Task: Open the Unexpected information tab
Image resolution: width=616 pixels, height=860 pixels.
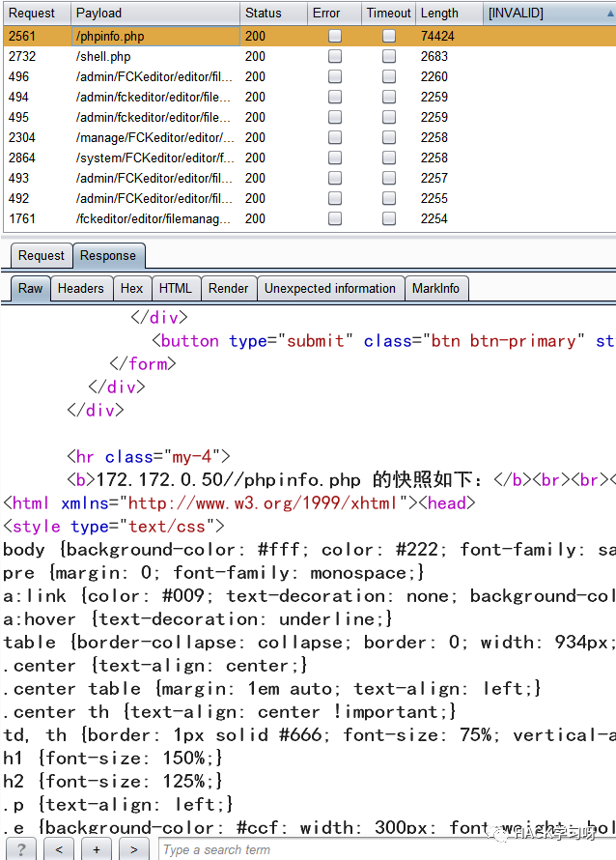Action: 330,289
